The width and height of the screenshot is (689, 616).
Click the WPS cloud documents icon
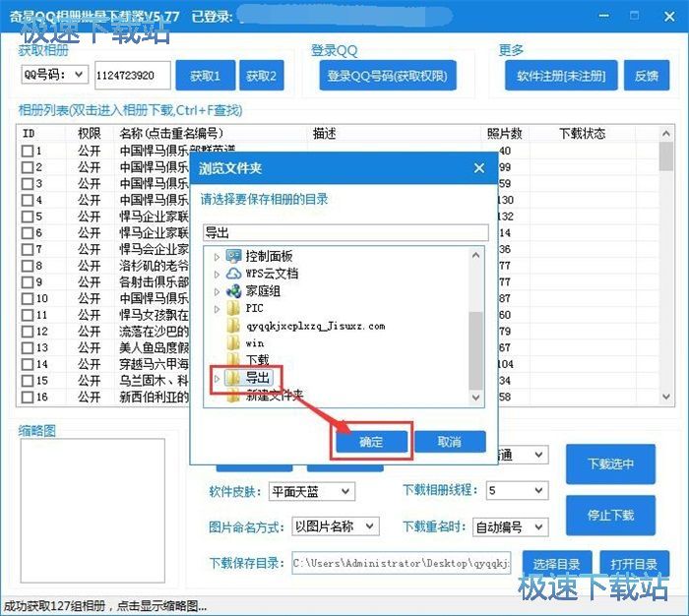pyautogui.click(x=233, y=274)
